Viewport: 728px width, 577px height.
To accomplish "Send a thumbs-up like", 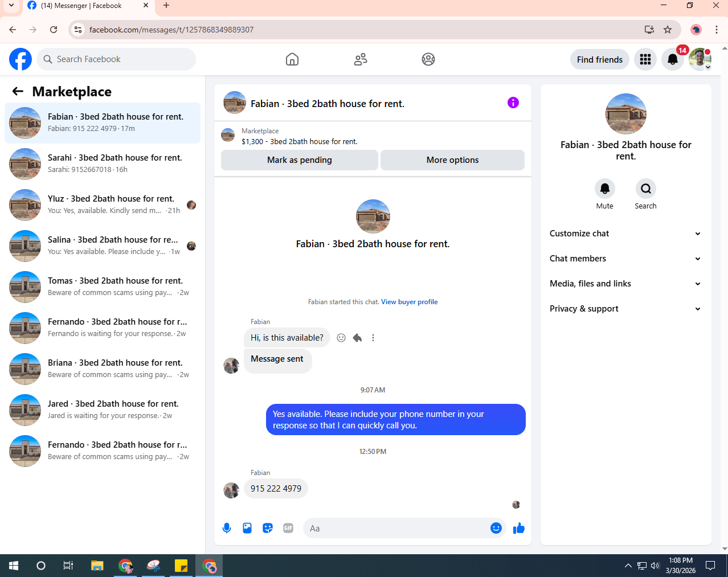I will (519, 528).
